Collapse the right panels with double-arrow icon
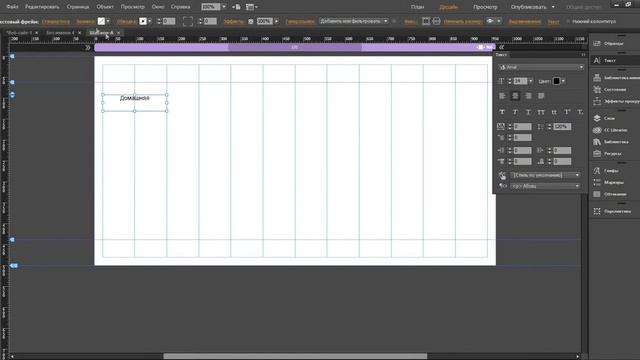This screenshot has width=640, height=360. 501,47
